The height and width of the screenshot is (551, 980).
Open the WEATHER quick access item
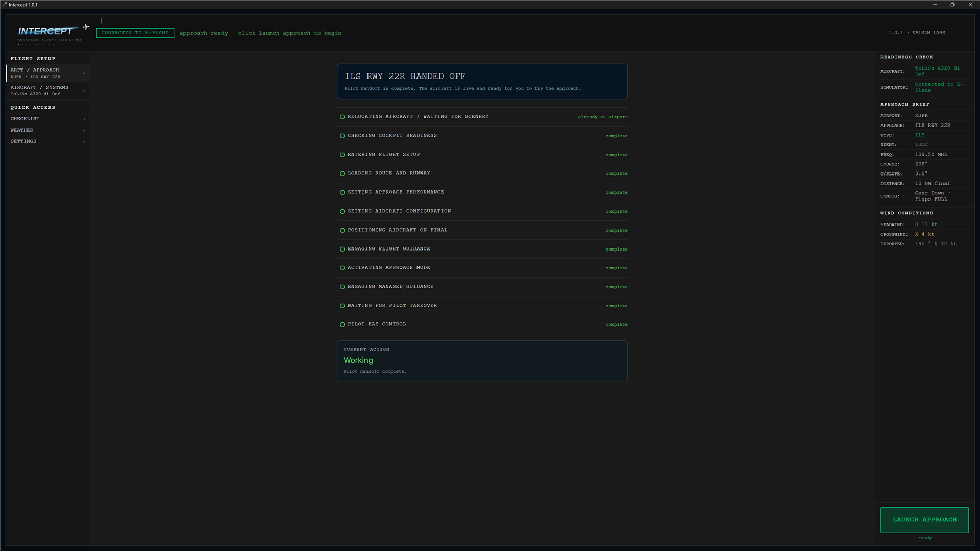(48, 130)
